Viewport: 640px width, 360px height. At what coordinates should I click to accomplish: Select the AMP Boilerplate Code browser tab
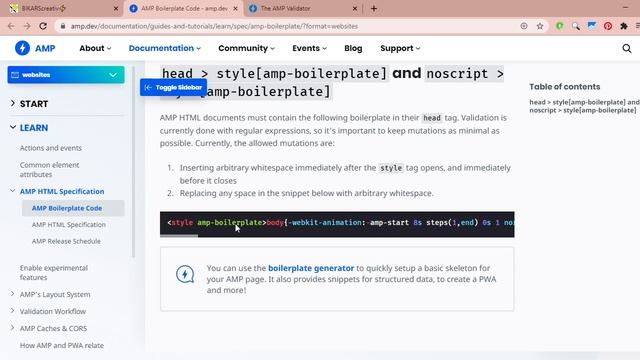pos(184,8)
